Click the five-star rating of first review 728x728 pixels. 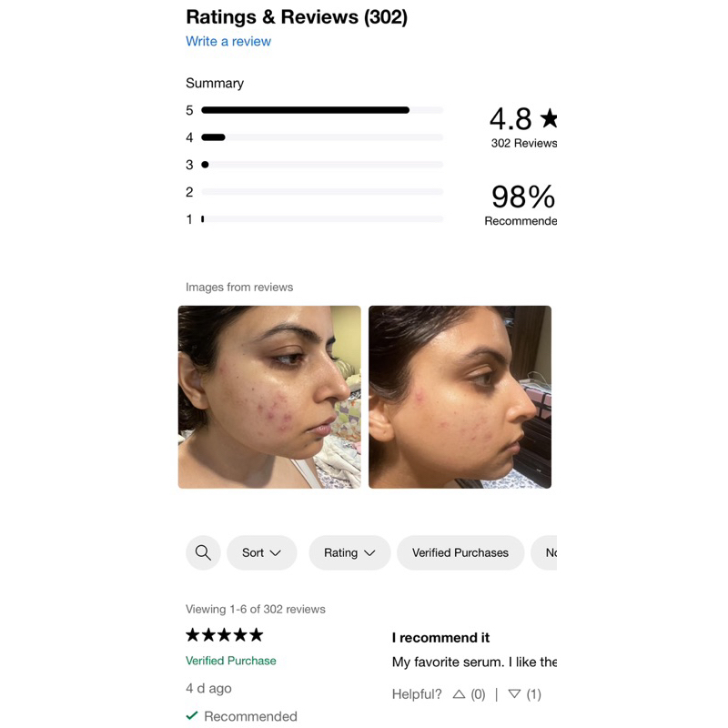click(x=225, y=634)
